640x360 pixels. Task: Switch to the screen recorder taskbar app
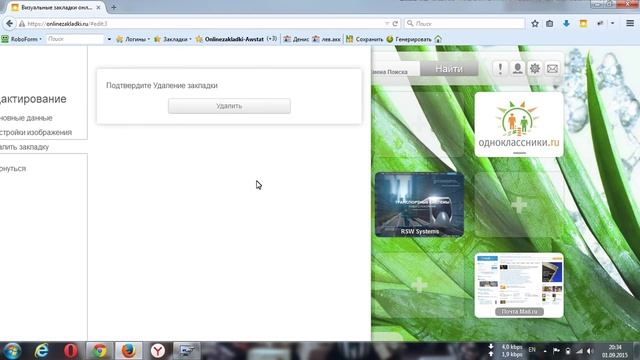(187, 351)
